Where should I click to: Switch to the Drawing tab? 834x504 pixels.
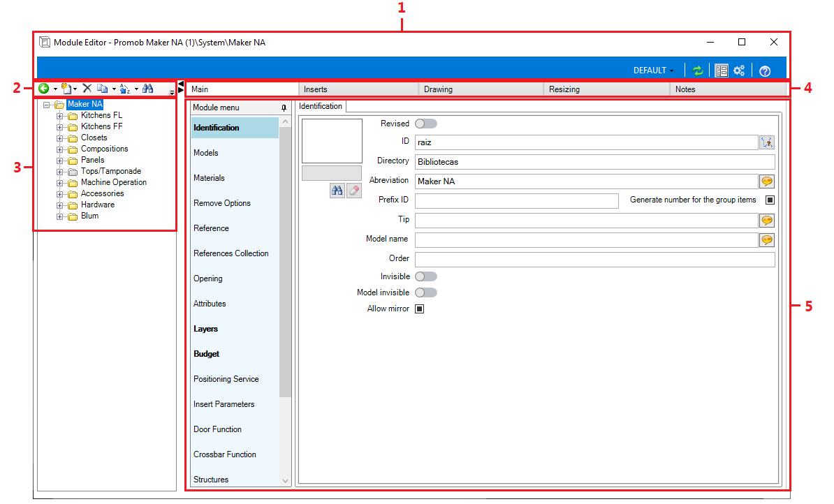pos(481,89)
